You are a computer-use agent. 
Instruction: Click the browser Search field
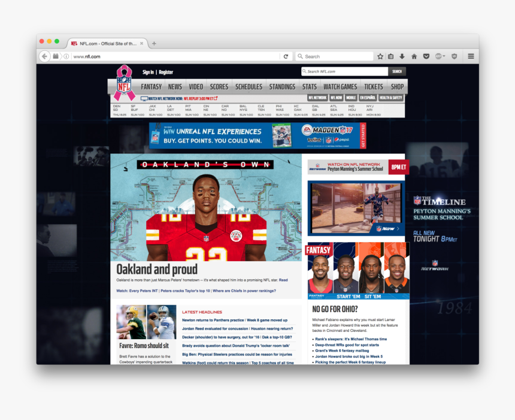click(x=334, y=56)
